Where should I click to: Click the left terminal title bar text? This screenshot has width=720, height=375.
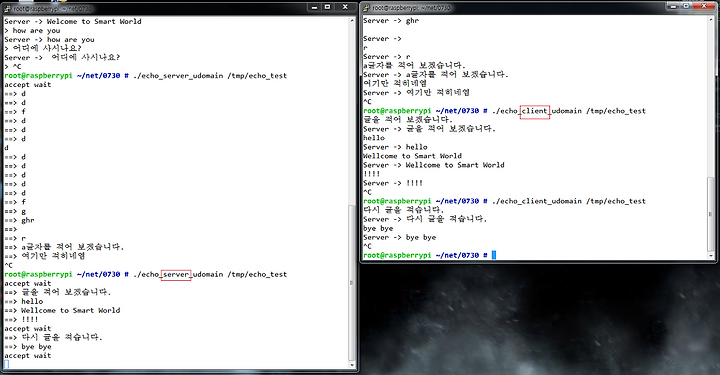click(x=52, y=9)
